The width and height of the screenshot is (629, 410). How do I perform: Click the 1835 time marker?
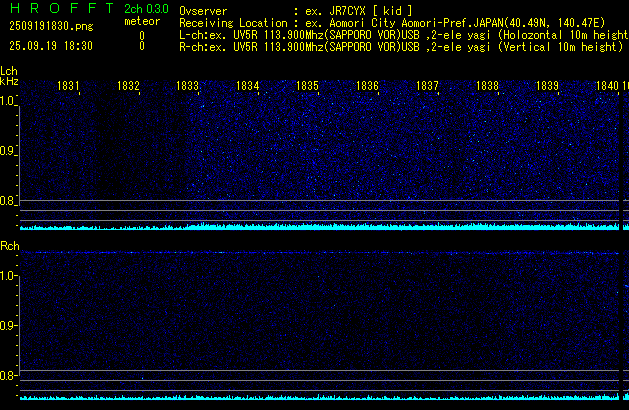[x=307, y=87]
